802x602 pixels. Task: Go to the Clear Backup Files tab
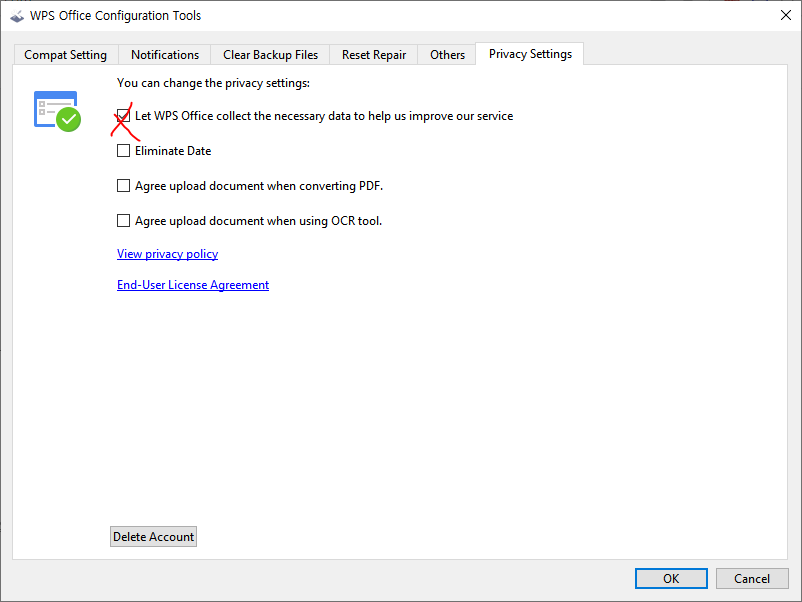(x=270, y=55)
